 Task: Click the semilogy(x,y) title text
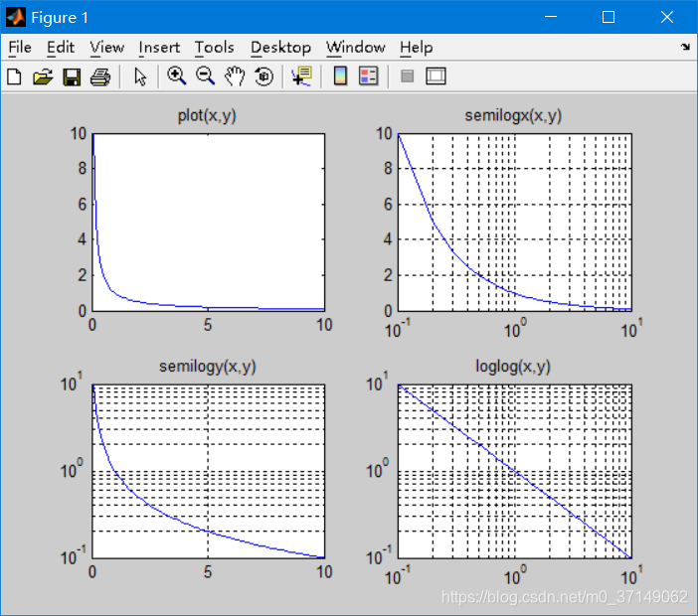[208, 367]
